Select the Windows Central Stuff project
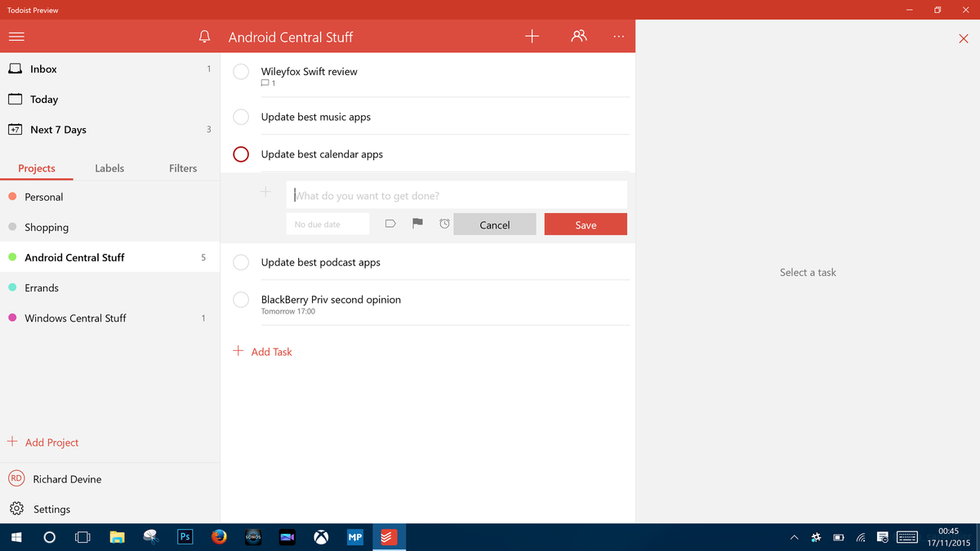Image resolution: width=980 pixels, height=551 pixels. (x=110, y=318)
